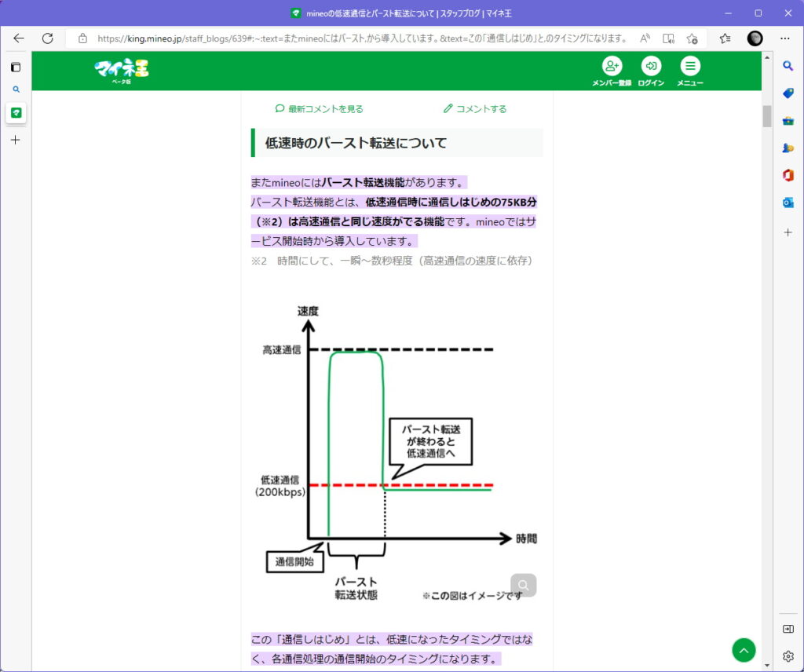
Task: Add page to favorites star icon
Action: (x=693, y=38)
